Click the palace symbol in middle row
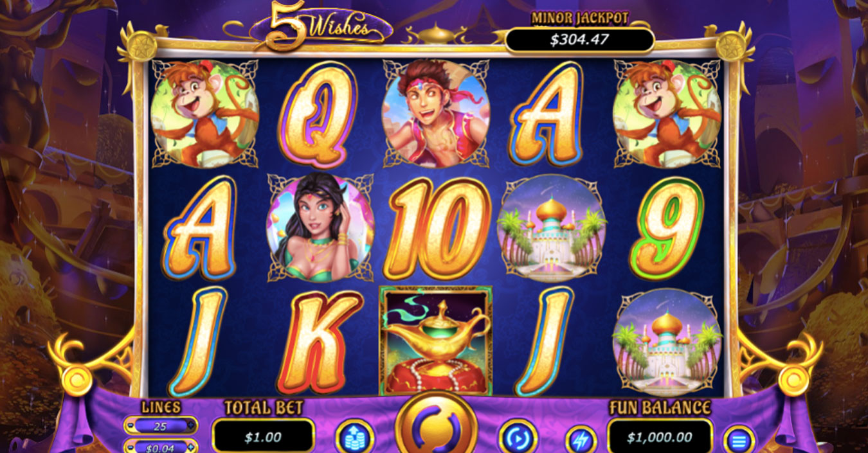Screen dimensions: 868x453 [552, 227]
